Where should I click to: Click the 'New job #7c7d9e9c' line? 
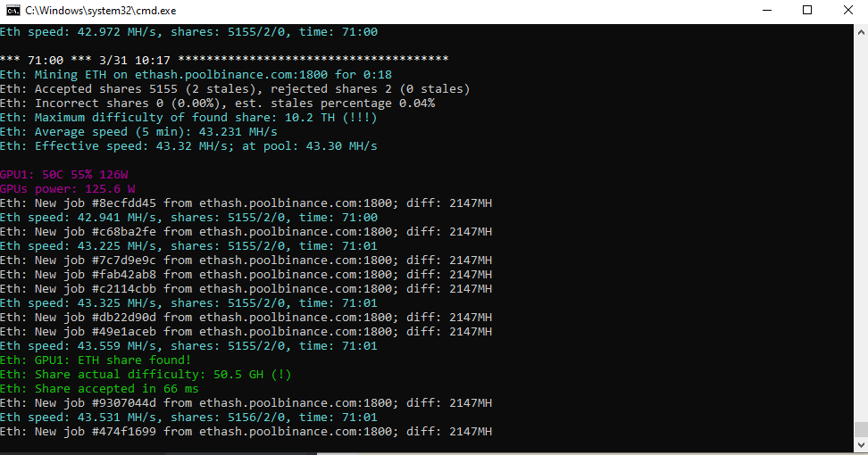tap(246, 261)
